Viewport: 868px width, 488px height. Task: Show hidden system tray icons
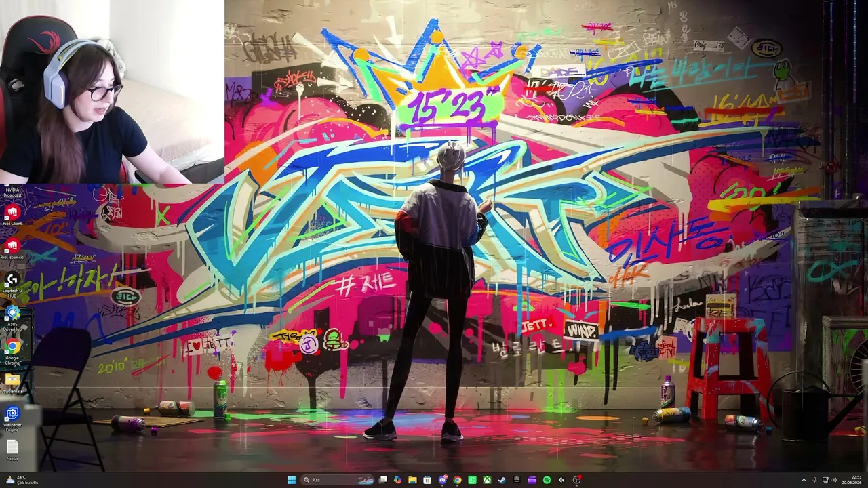[x=804, y=480]
